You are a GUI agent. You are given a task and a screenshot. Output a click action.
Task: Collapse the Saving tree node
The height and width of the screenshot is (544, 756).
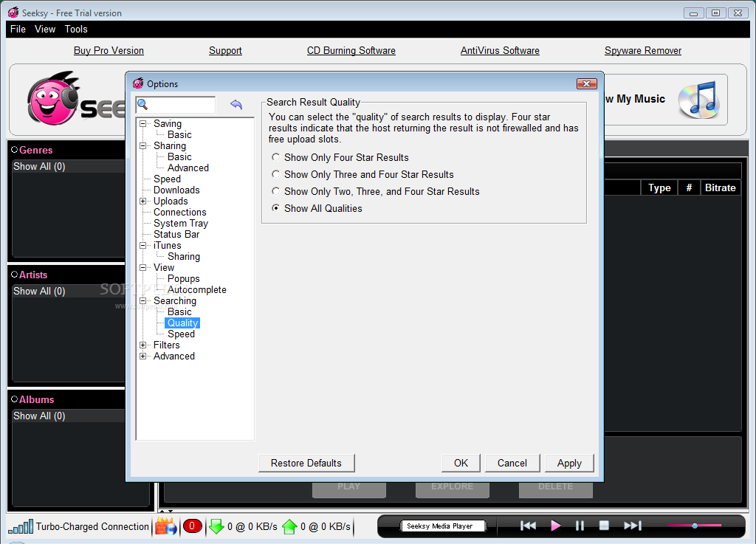point(142,124)
